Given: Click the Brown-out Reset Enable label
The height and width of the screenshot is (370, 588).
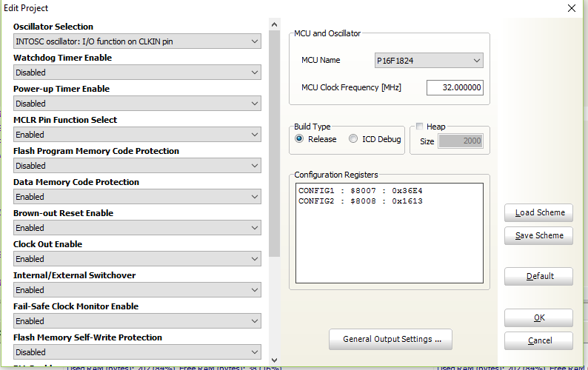Looking at the screenshot, I should [64, 213].
